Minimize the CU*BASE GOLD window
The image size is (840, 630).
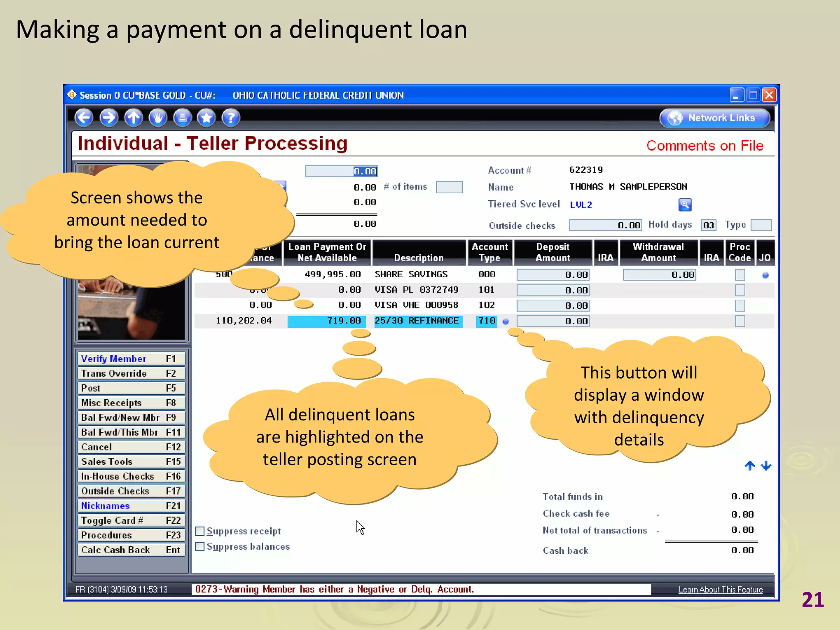(737, 95)
